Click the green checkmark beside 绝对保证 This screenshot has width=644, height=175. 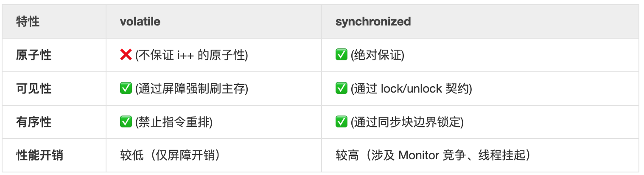click(342, 55)
